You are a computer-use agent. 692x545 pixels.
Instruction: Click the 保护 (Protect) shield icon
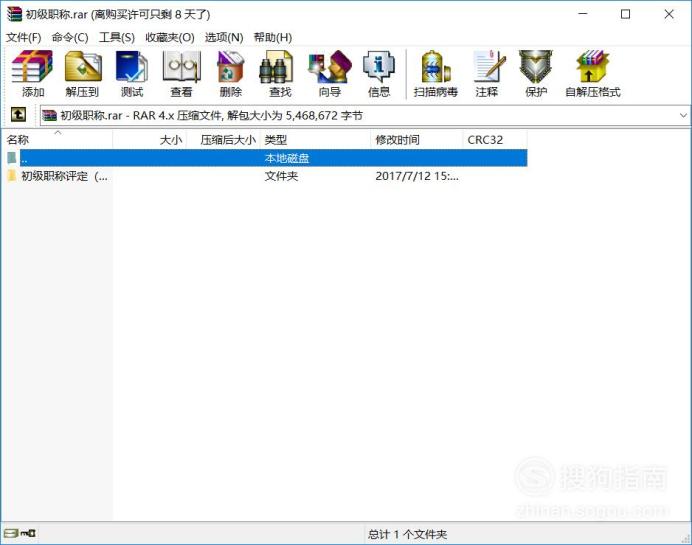(536, 74)
